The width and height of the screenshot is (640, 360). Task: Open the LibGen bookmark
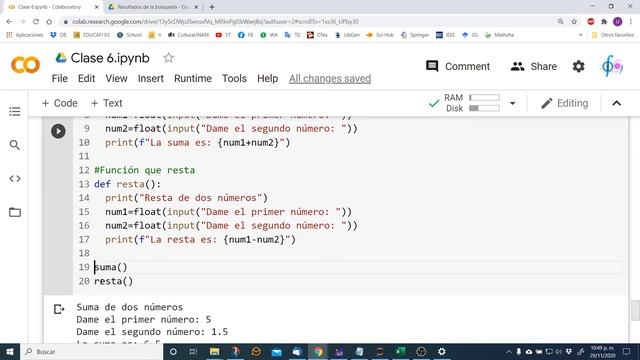pos(347,35)
